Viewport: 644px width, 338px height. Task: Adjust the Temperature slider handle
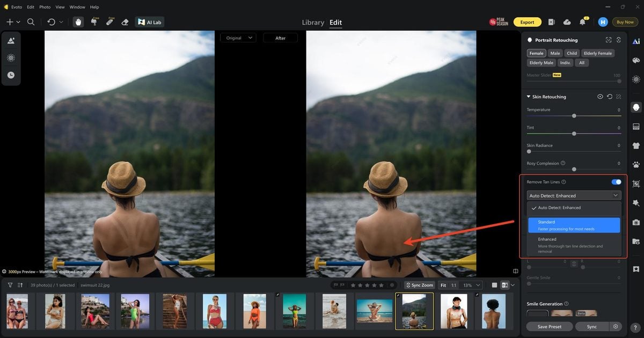click(x=574, y=116)
